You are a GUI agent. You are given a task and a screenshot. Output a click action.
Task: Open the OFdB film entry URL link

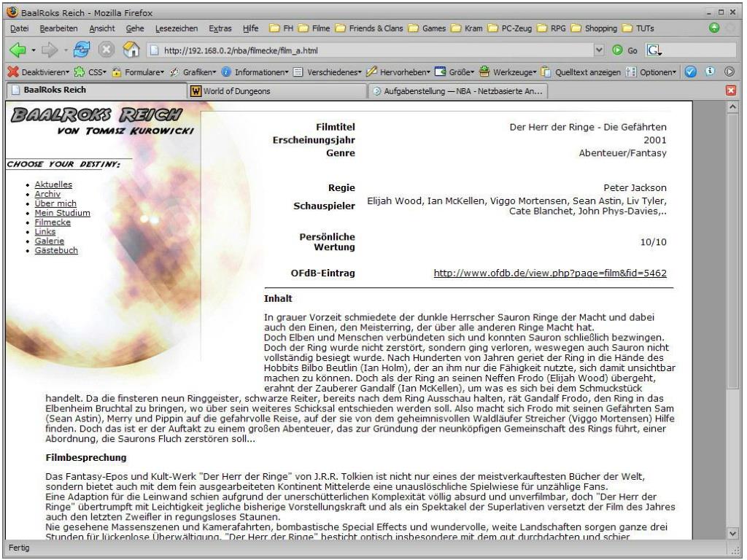(550, 273)
